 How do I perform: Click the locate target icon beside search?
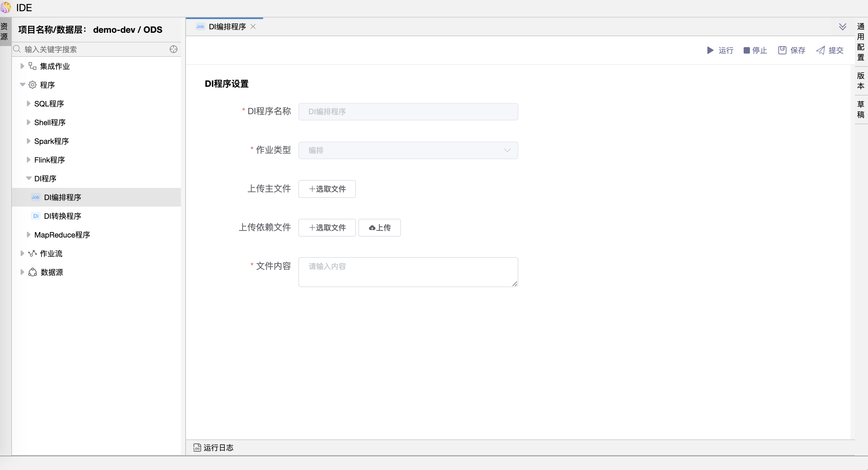click(x=173, y=50)
